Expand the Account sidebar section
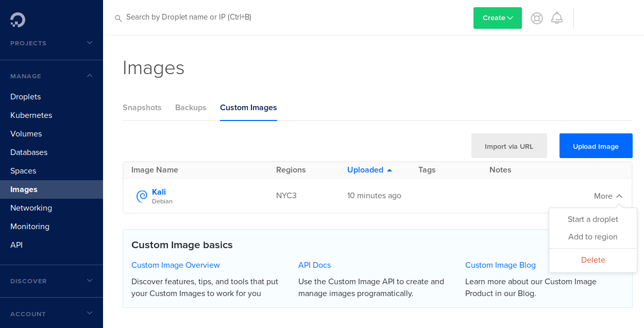Viewport: 644px width, 328px height. (90, 313)
